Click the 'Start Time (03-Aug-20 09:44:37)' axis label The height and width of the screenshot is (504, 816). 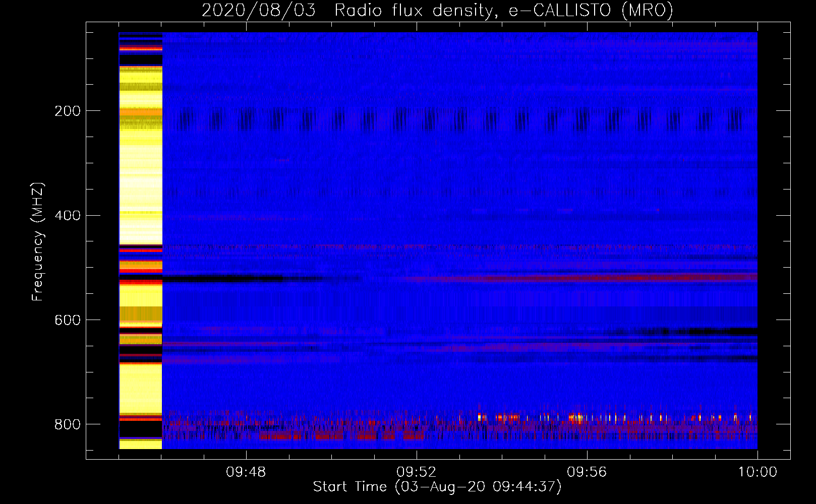(437, 487)
